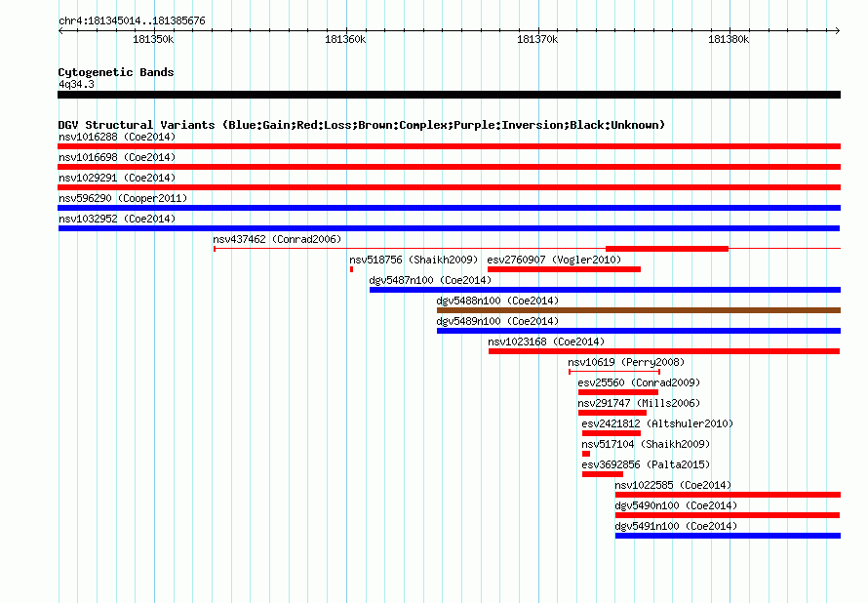Open variant label nsv596290 (Cooper2011)
Image resolution: width=868 pixels, height=603 pixels.
click(x=123, y=198)
